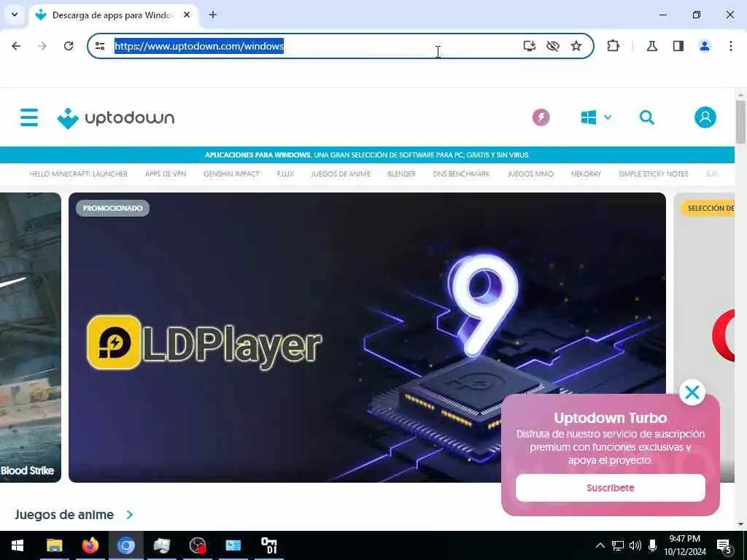This screenshot has width=747, height=560.
Task: View site information in address bar
Action: click(100, 46)
